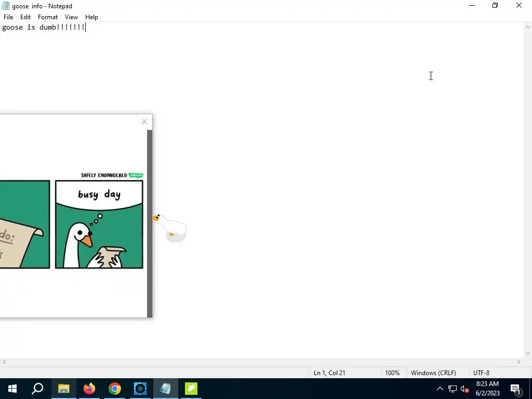The image size is (532, 399).
Task: Open the dark atom-icon app in the taskbar
Action: coord(140,389)
